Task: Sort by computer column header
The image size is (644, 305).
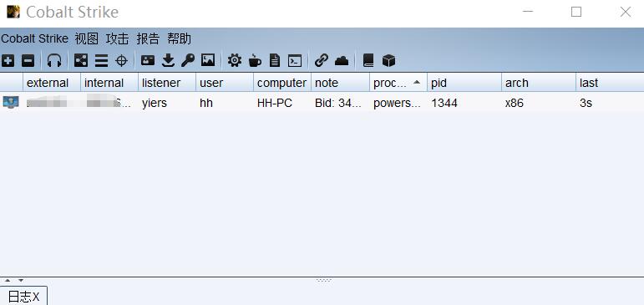Action: 282,83
